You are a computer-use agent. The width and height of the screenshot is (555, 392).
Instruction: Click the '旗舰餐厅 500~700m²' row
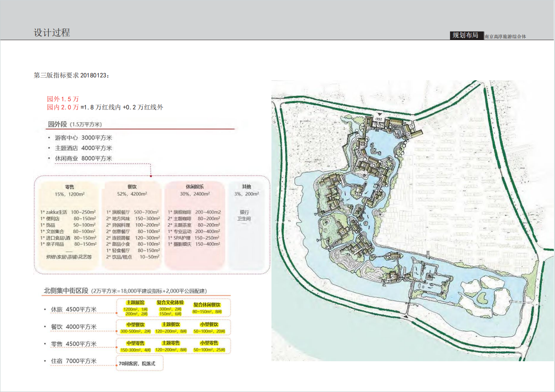133,212
